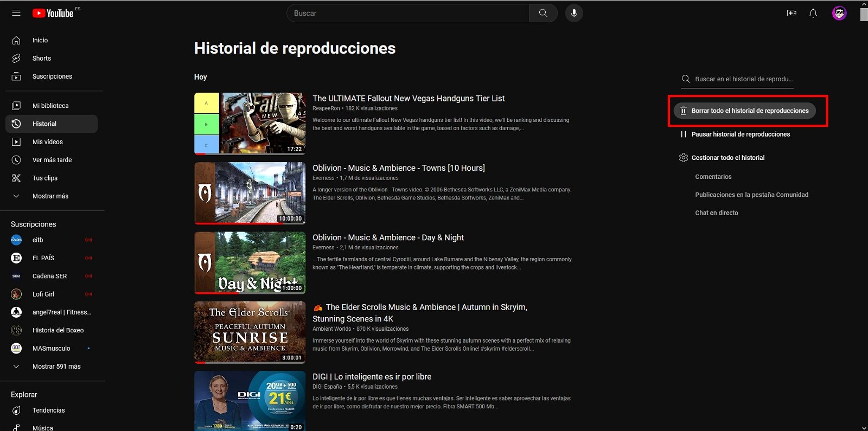Open title Oblivion Towns [10 Hours]
This screenshot has width=868, height=431.
click(399, 168)
